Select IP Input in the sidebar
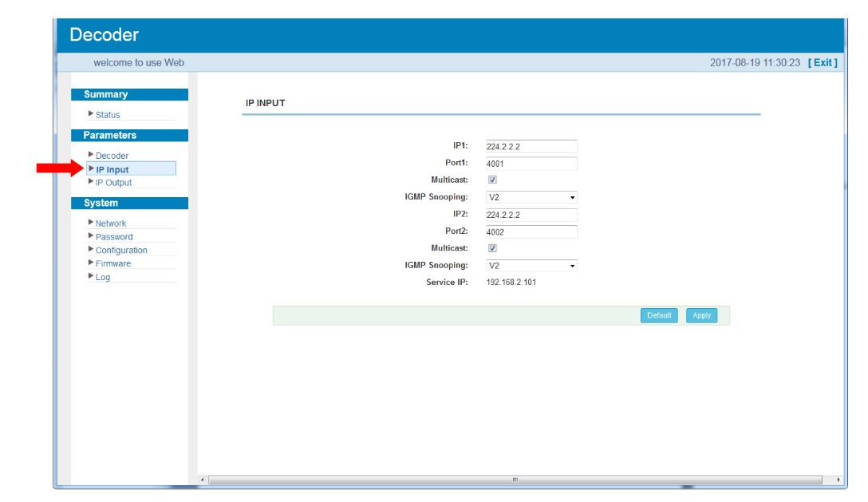The image size is (868, 502). 112,169
